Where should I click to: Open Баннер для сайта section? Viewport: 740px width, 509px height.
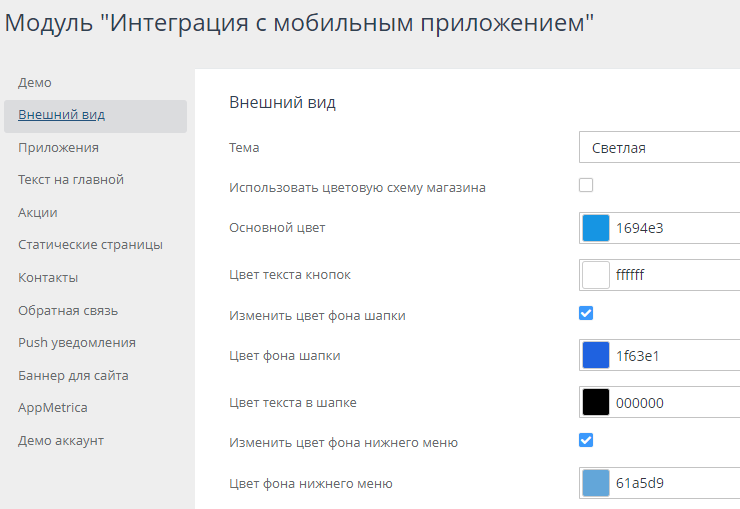[x=73, y=376]
